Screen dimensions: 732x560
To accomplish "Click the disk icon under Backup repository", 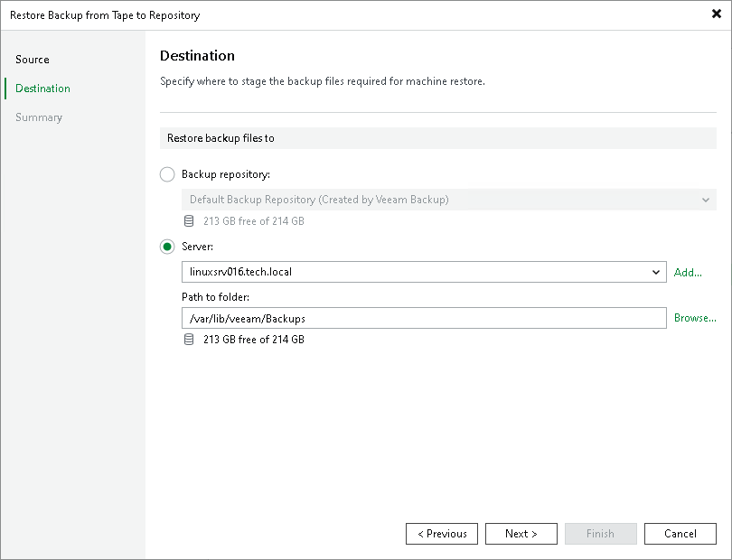I will pyautogui.click(x=189, y=221).
